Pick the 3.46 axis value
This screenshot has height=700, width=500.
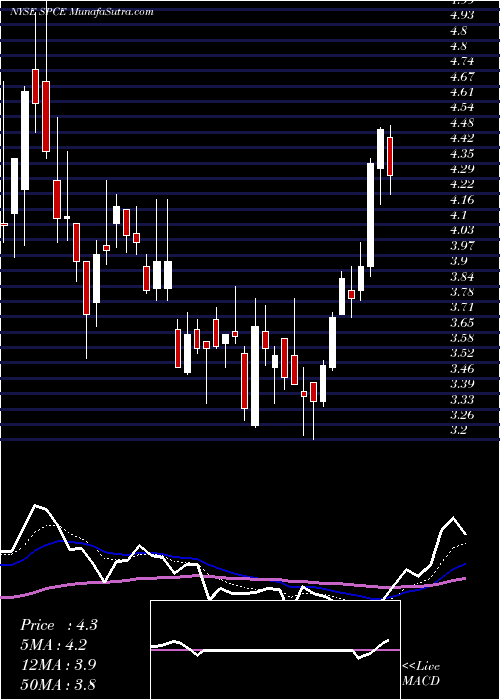tap(462, 369)
